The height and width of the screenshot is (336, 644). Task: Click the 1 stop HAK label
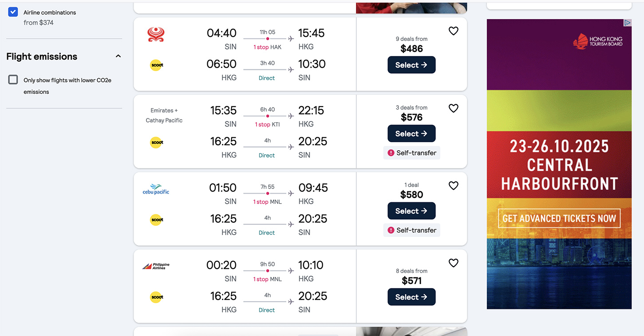point(267,47)
